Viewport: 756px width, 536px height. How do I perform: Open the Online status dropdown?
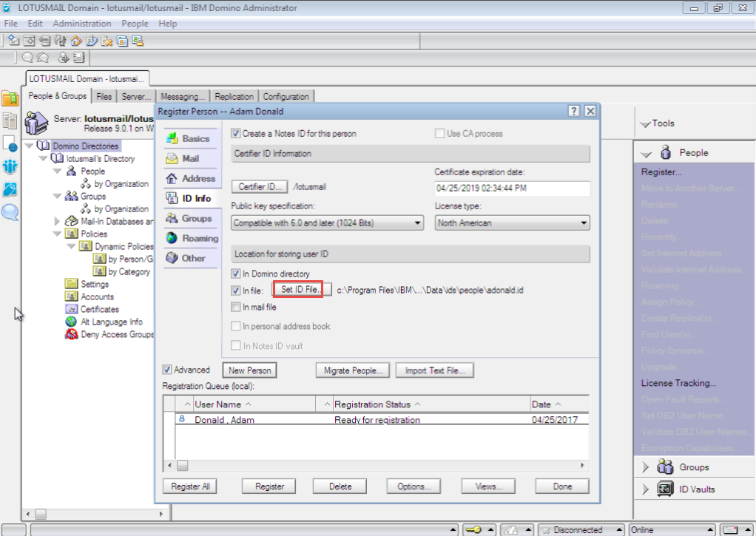tap(672, 530)
